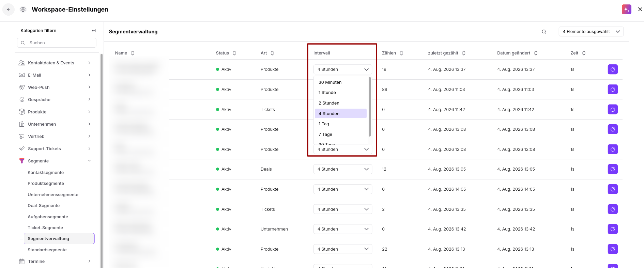The image size is (644, 268).
Task: Select highlighted 4 Stunden list option
Action: coord(341,114)
